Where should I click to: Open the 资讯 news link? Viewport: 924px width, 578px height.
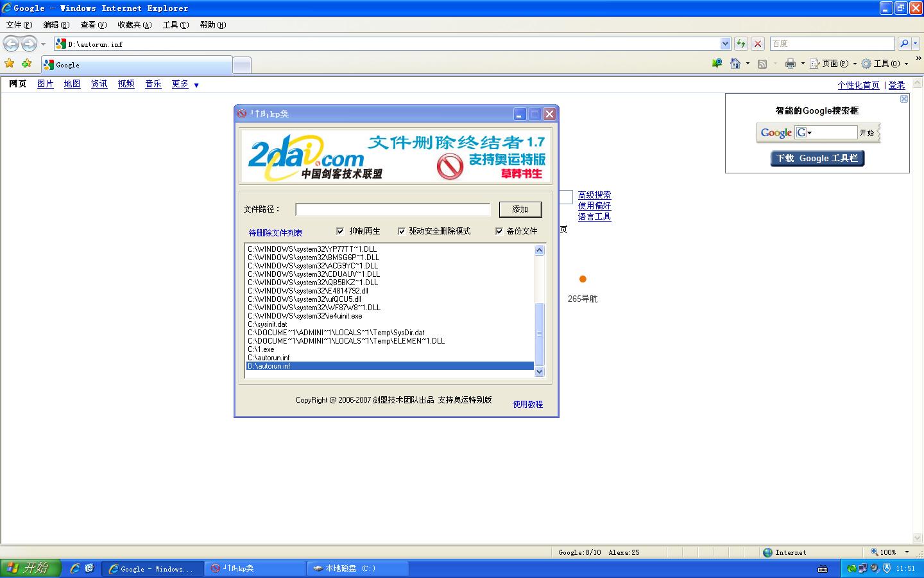[99, 84]
